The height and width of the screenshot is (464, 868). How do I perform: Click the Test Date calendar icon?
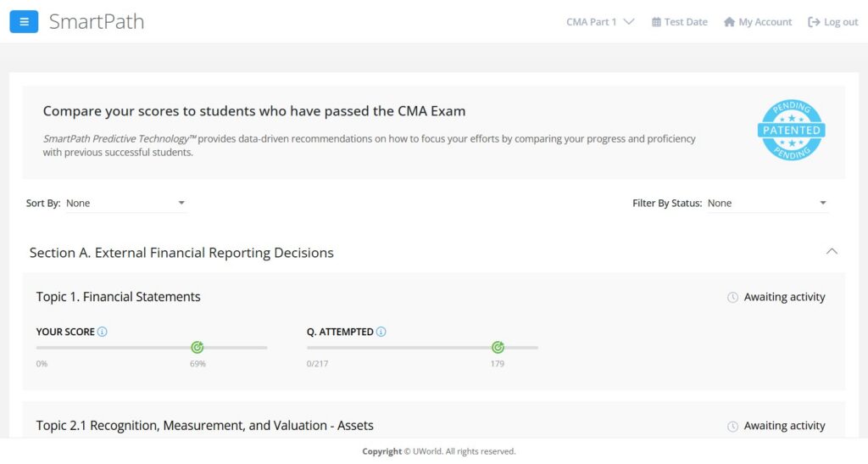click(x=656, y=22)
